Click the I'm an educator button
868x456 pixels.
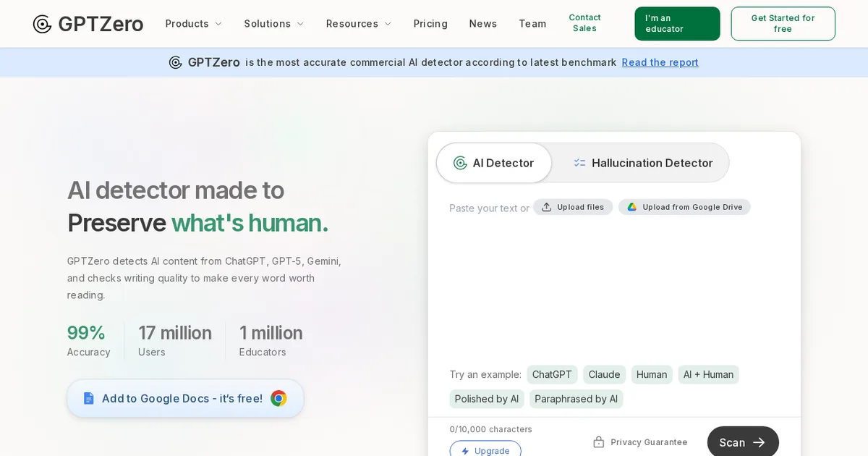[x=677, y=24]
